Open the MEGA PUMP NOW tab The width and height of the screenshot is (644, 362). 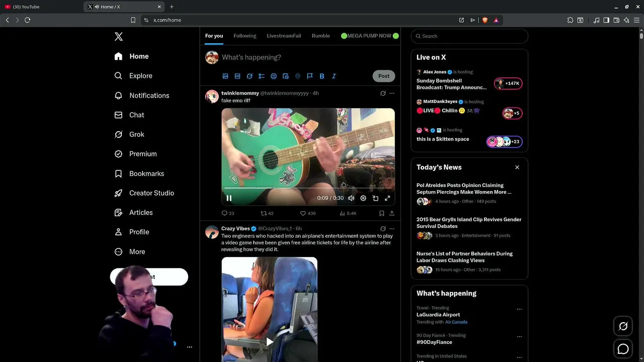(370, 36)
